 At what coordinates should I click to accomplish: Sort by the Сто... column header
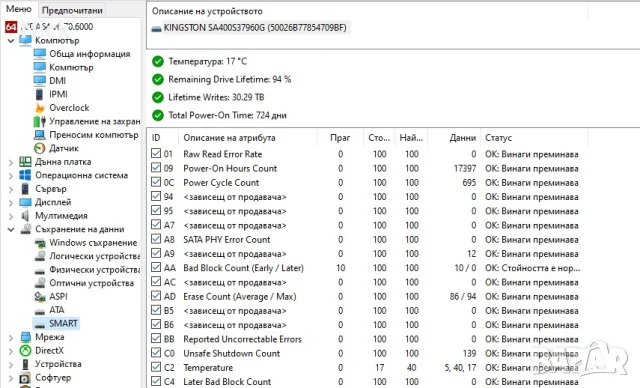(x=379, y=137)
